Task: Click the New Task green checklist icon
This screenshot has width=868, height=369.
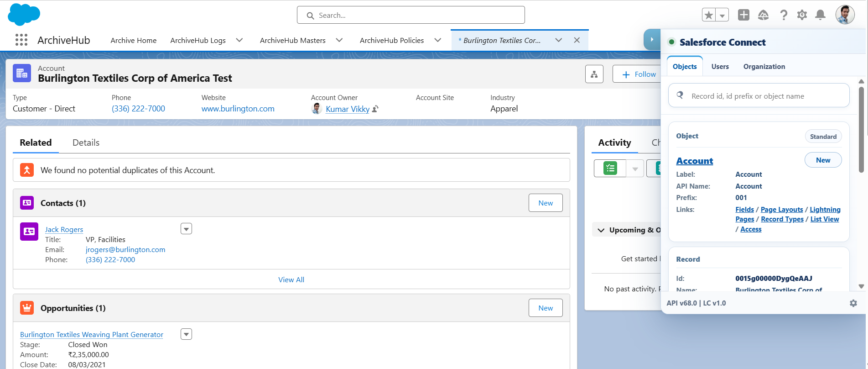Action: [610, 169]
